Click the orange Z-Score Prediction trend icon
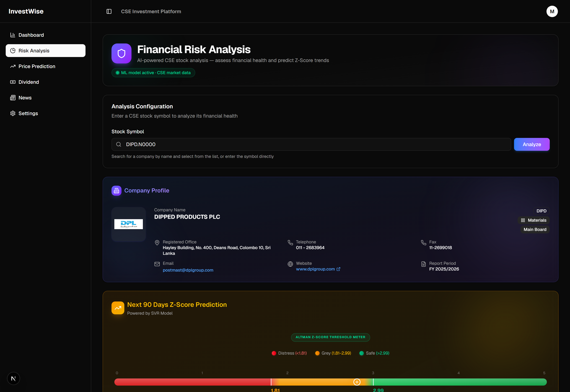570x392 pixels. pyautogui.click(x=118, y=308)
